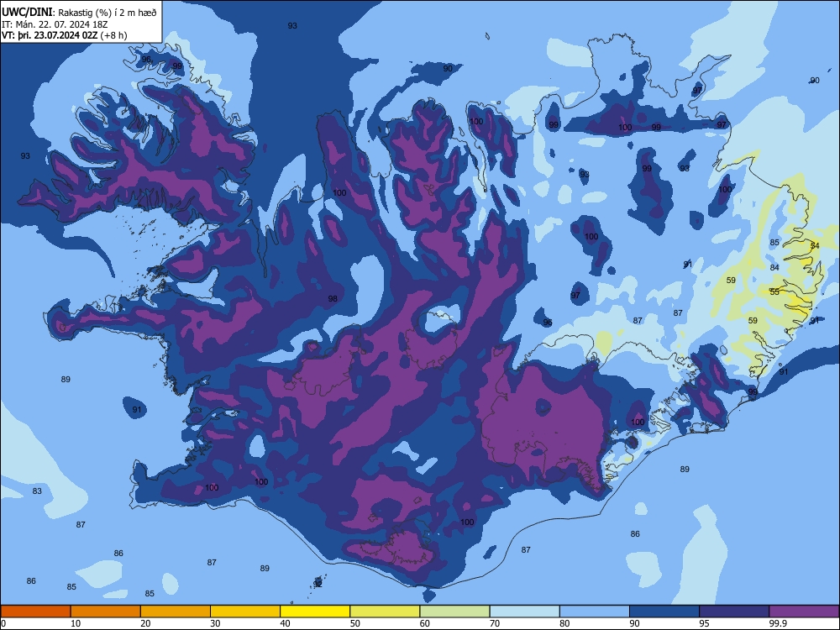Click the '83' humidity value over the sea

(x=37, y=491)
